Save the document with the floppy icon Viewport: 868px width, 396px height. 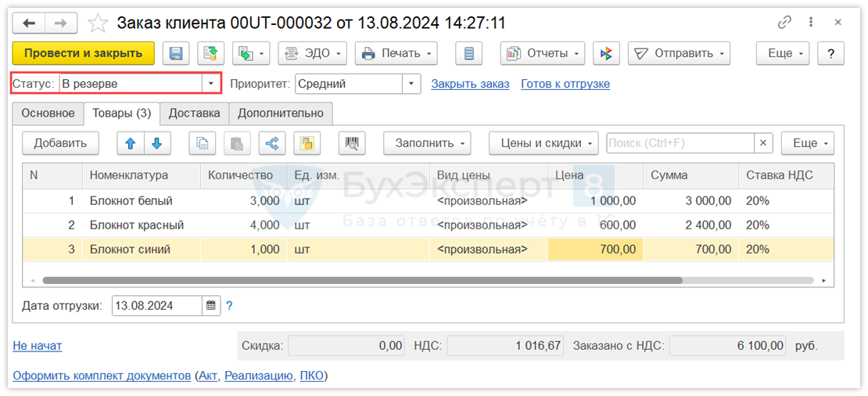(176, 53)
